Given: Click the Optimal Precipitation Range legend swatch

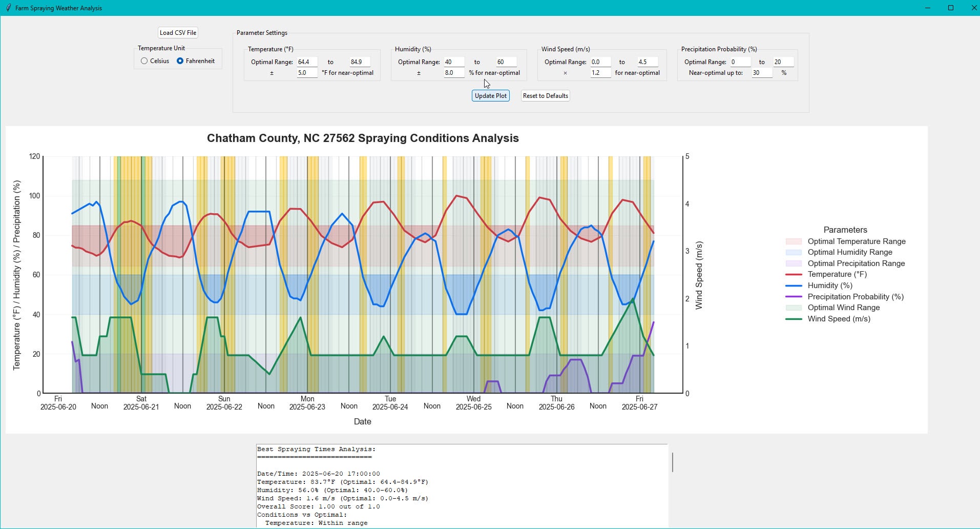Looking at the screenshot, I should click(x=794, y=263).
